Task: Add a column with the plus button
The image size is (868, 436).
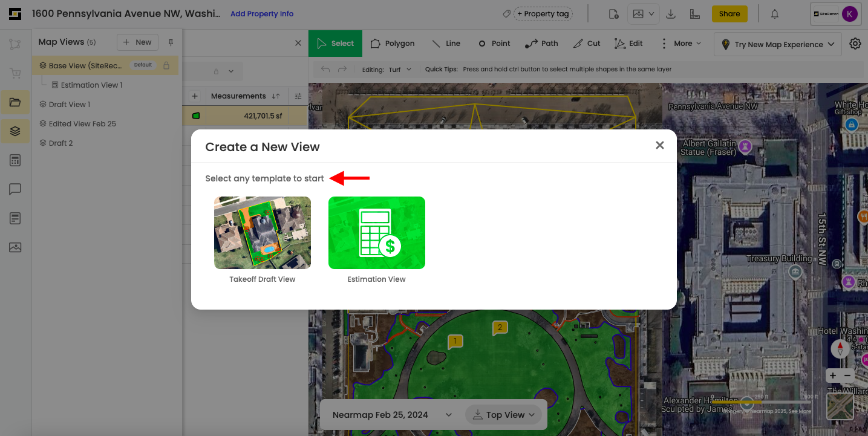Action: tap(195, 96)
